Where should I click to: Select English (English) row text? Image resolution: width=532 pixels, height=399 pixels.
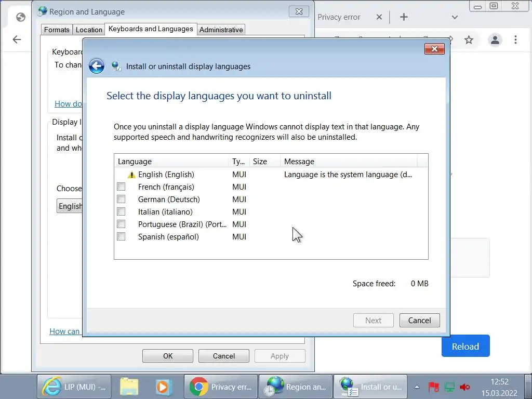tap(166, 175)
